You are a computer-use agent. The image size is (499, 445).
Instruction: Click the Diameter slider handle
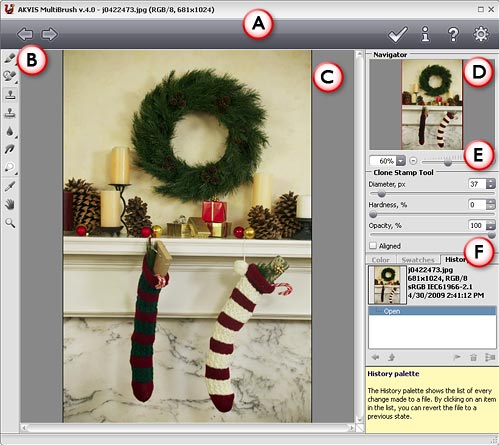point(381,194)
